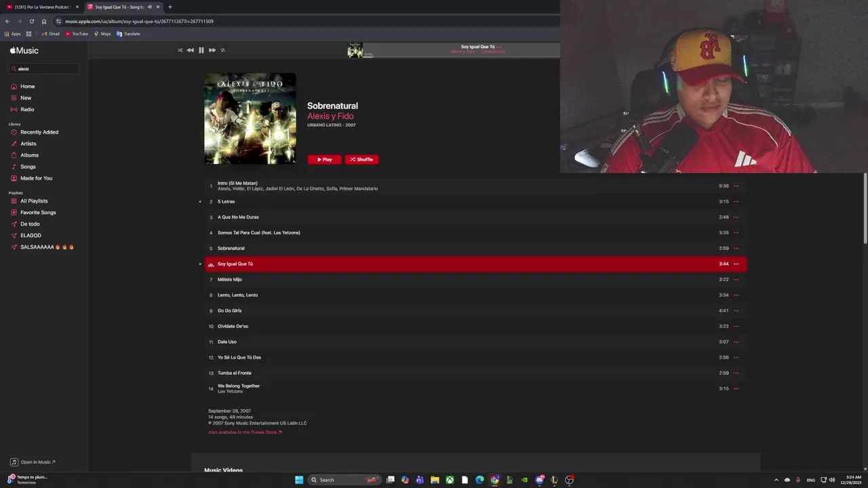Open Discord from the taskbar
This screenshot has height=488, width=868.
540,480
